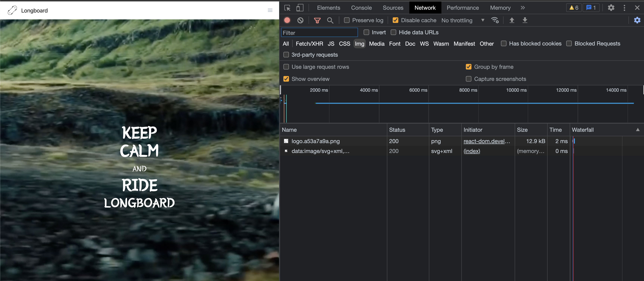Image resolution: width=644 pixels, height=281 pixels.
Task: Enable the Capture screenshots checkbox
Action: tap(468, 79)
